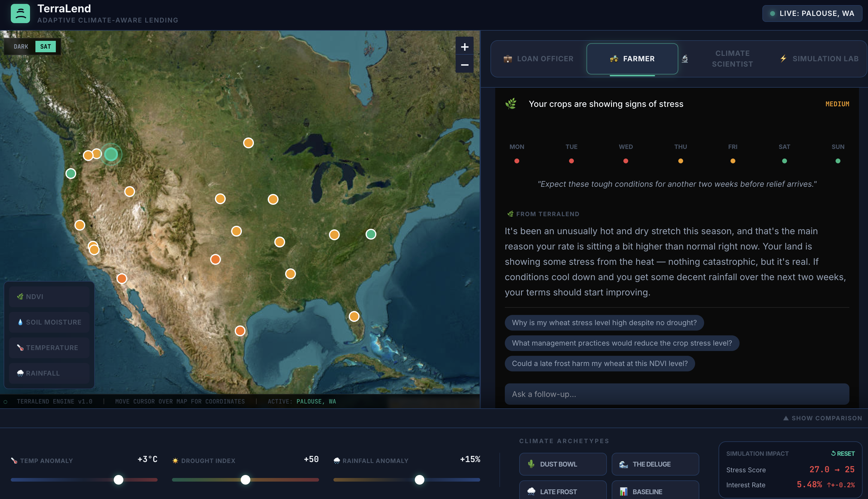Zoom in the map with plus button
The image size is (868, 499).
tap(464, 47)
